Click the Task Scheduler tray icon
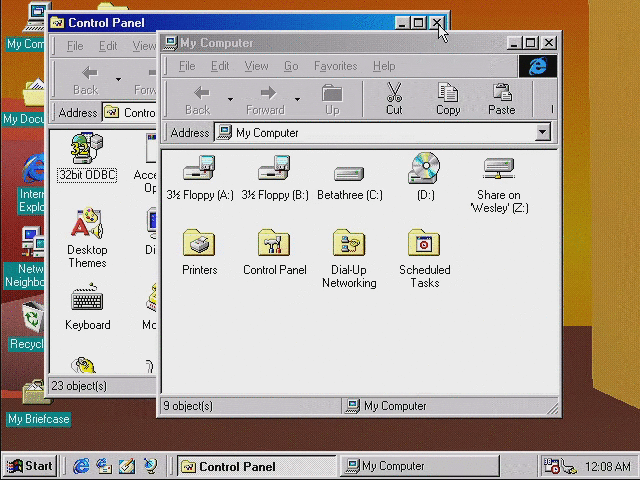The height and width of the screenshot is (480, 640). [551, 466]
